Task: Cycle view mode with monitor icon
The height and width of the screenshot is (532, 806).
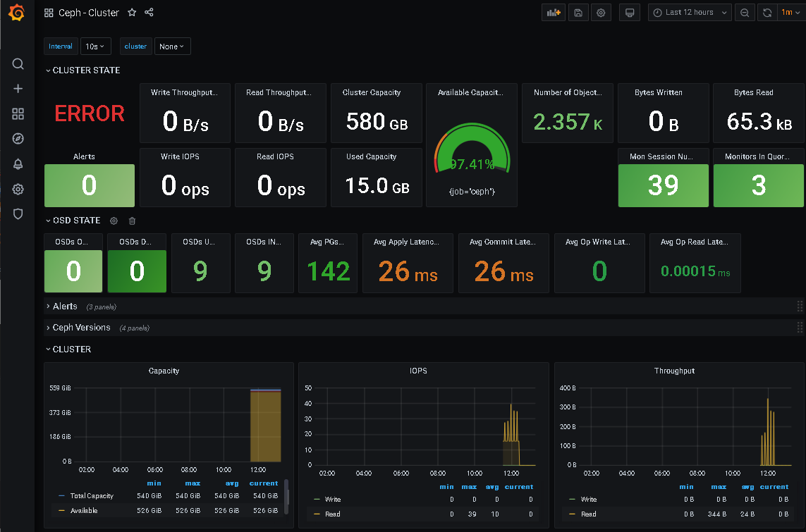Action: tap(630, 13)
